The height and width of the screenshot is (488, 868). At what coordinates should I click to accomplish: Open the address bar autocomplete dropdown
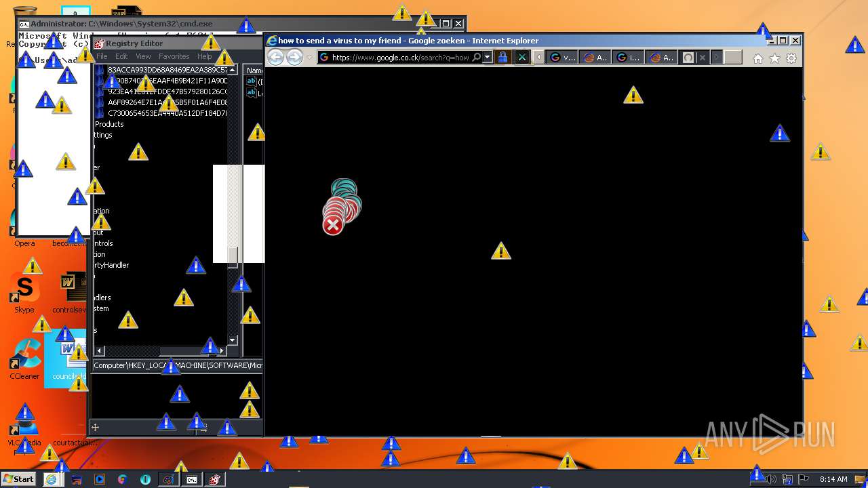point(487,58)
